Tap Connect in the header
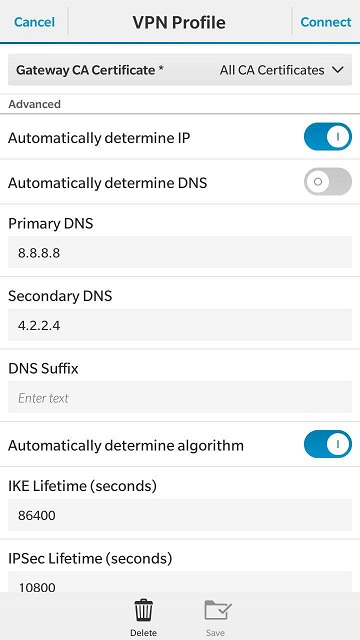Viewport: 360px width, 640px height. [326, 22]
